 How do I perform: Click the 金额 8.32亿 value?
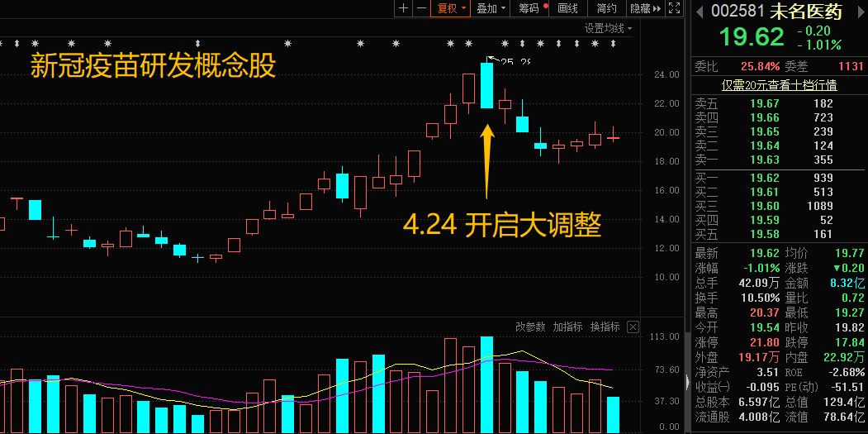coord(847,284)
